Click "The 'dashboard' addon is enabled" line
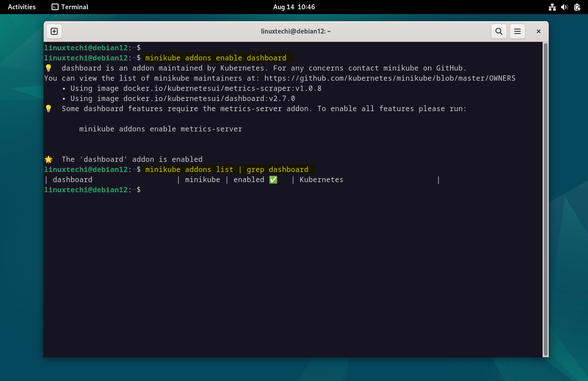Image resolution: width=588 pixels, height=381 pixels. click(x=132, y=159)
